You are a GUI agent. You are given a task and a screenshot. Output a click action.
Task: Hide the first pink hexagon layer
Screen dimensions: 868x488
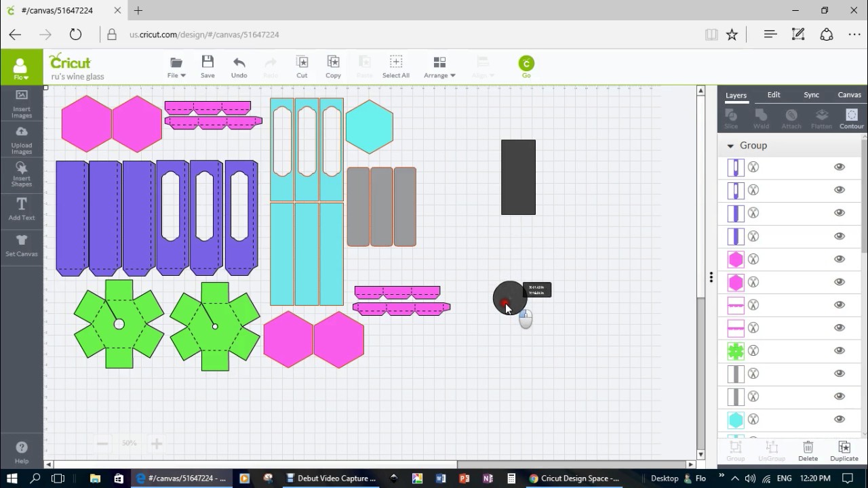tap(840, 259)
